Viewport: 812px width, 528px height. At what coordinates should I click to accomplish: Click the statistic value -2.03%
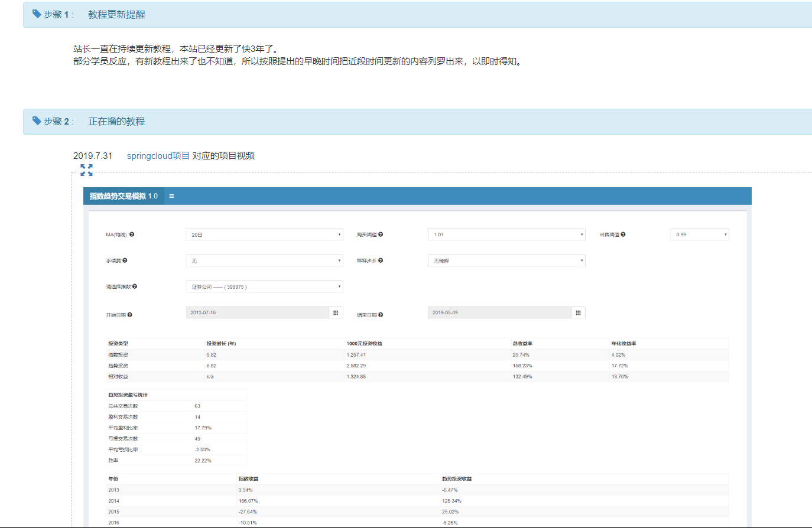click(x=202, y=449)
